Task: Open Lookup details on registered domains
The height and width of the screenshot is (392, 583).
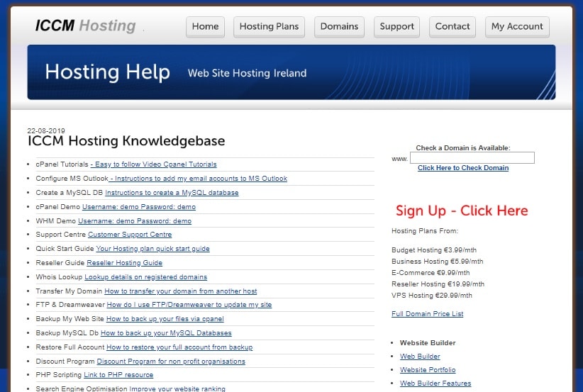Action: pyautogui.click(x=146, y=277)
